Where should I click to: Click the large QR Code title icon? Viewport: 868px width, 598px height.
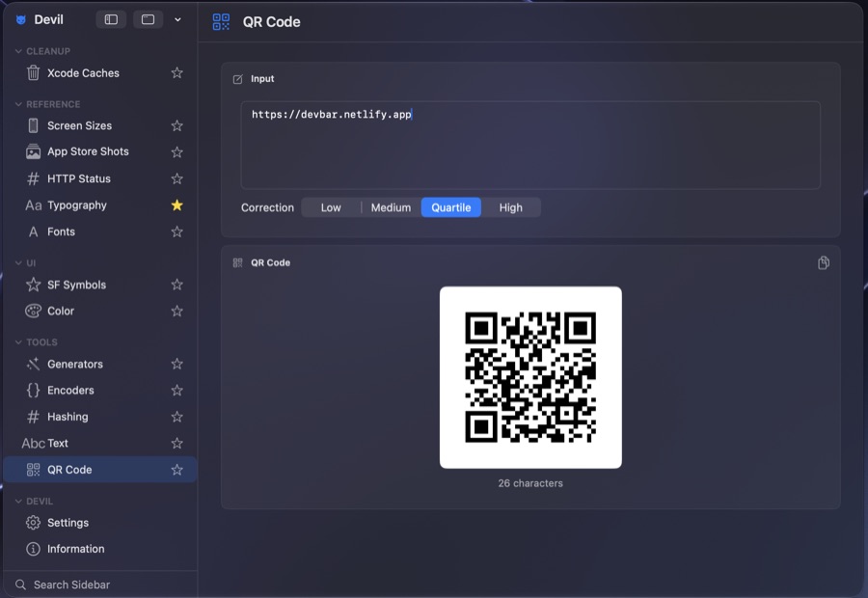pyautogui.click(x=221, y=22)
